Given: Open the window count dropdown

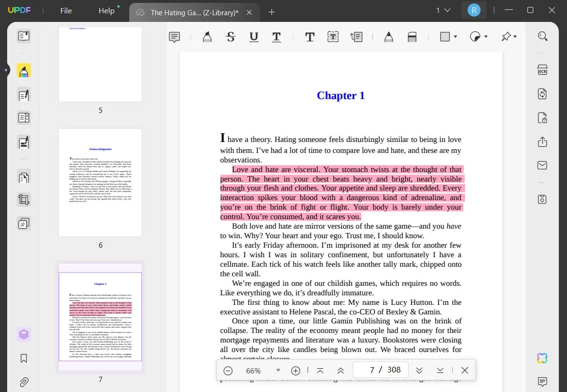Looking at the screenshot, I should [x=443, y=10].
